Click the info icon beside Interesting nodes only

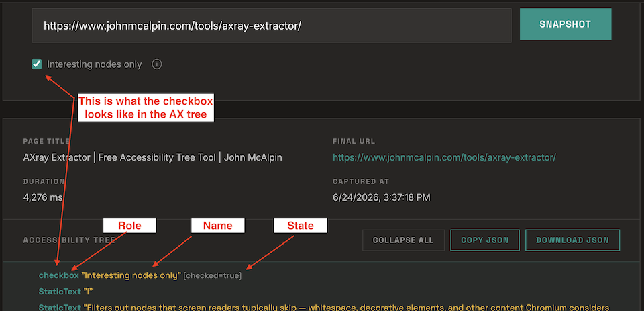click(x=156, y=64)
